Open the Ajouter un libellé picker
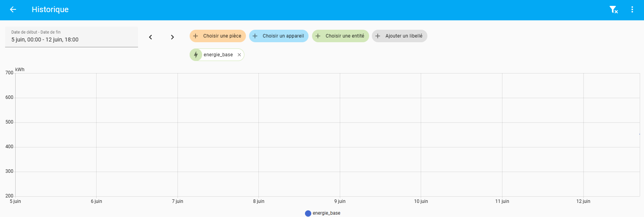Image resolution: width=644 pixels, height=217 pixels. 400,36
